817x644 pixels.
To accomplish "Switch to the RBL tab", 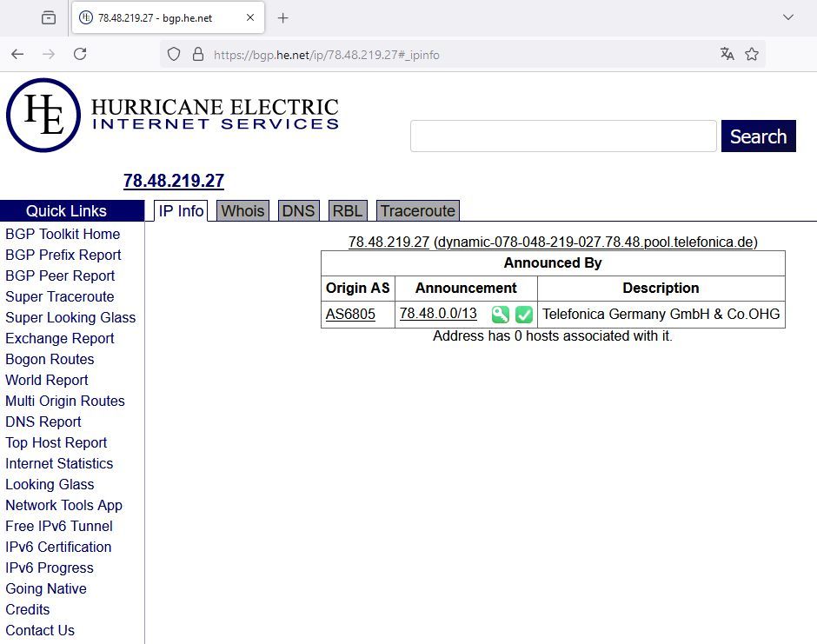I will tap(348, 211).
